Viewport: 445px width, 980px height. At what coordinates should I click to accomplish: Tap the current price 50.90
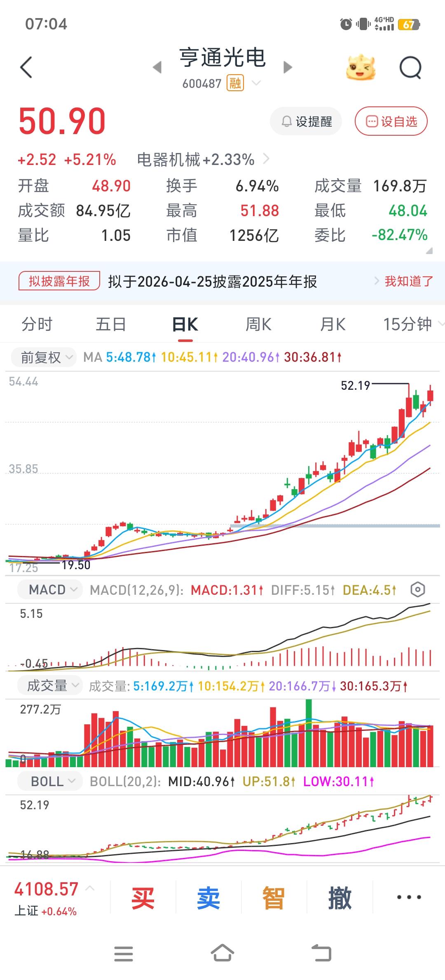62,121
